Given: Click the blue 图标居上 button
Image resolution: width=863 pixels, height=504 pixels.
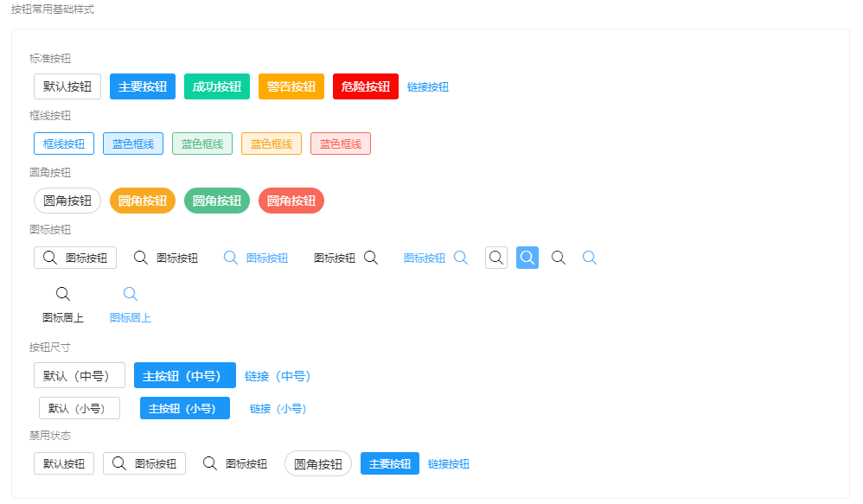Looking at the screenshot, I should tap(131, 305).
